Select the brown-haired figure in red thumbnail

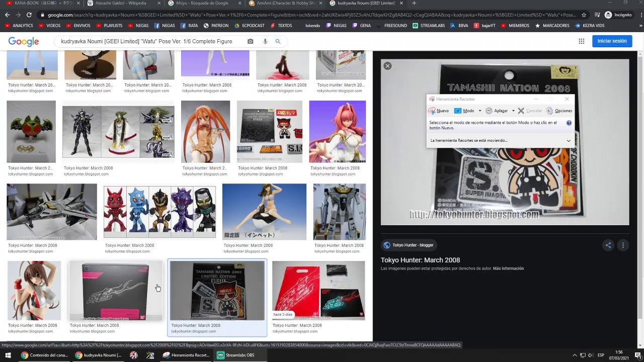(x=34, y=291)
